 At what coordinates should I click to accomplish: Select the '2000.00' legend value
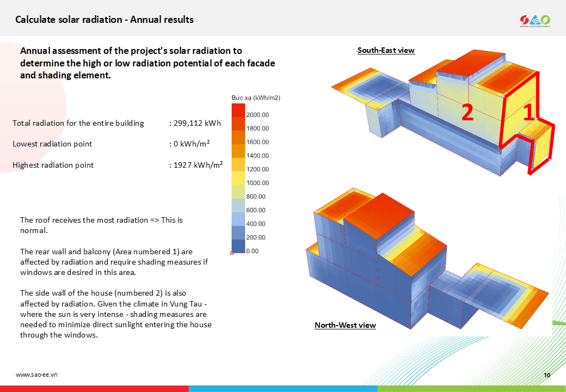click(257, 115)
